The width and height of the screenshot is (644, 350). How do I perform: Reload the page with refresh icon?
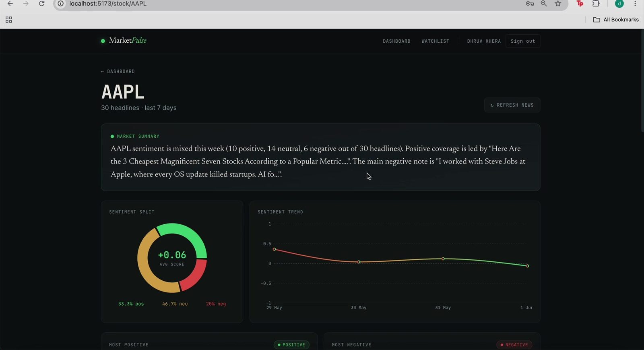[41, 4]
